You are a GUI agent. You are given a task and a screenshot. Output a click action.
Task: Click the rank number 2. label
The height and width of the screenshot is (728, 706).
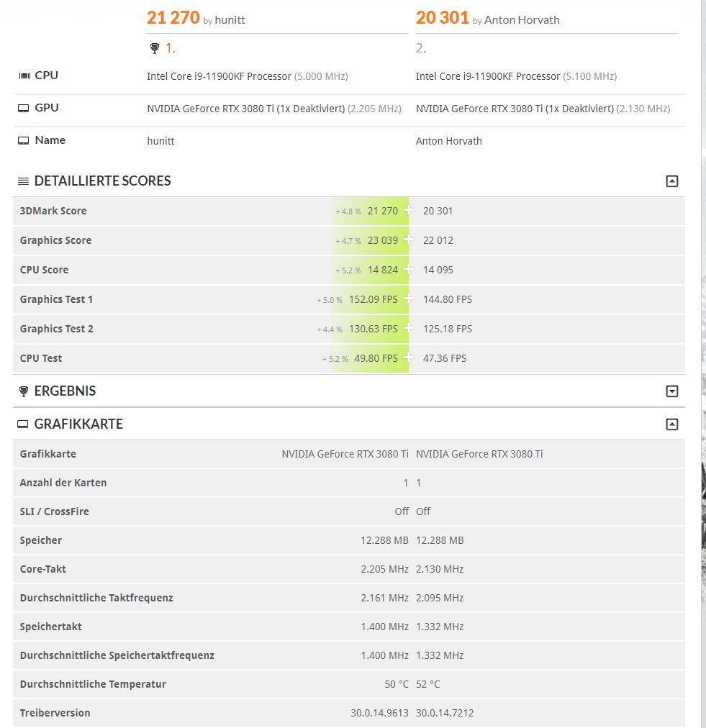click(x=421, y=48)
